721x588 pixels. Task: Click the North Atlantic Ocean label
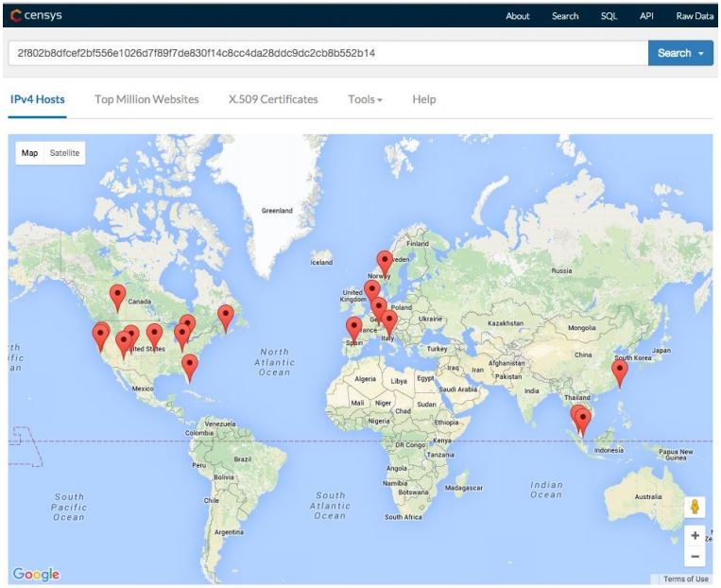[275, 362]
